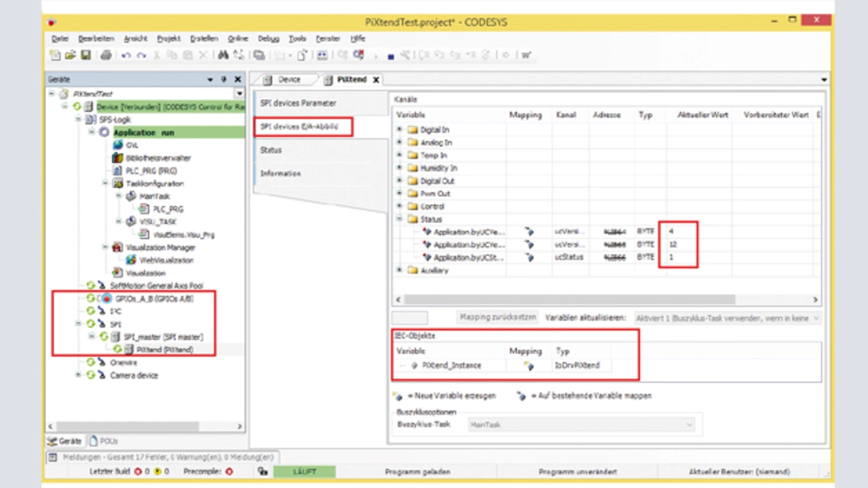Screen dimensions: 868x488
Task: Select PiXtend (PiXtend) in device tree
Action: click(x=165, y=350)
